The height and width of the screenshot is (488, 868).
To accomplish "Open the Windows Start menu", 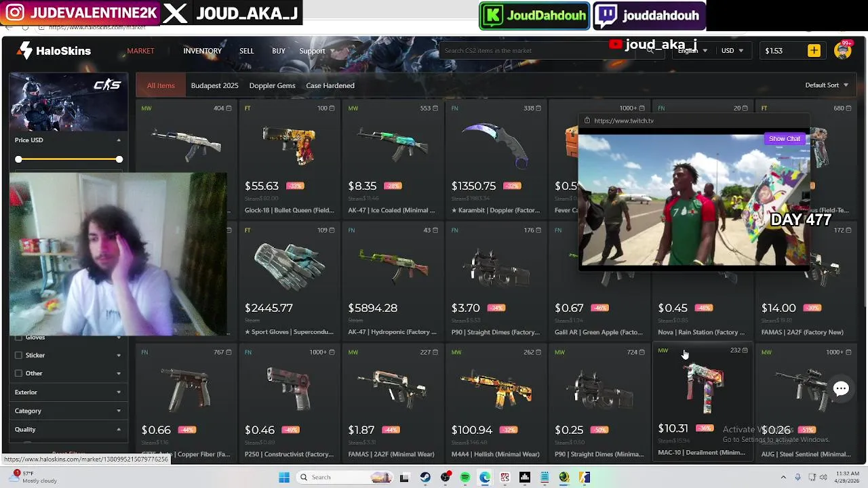I will pos(284,477).
